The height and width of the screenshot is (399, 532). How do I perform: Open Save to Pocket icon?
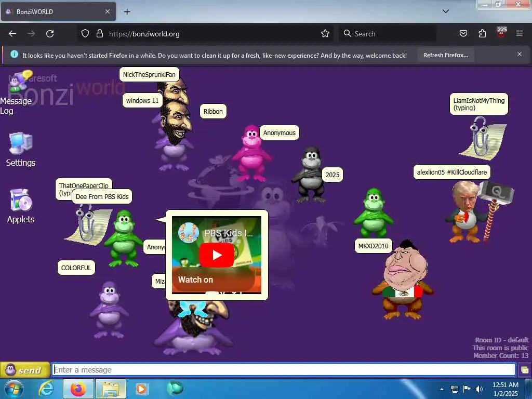[463, 34]
